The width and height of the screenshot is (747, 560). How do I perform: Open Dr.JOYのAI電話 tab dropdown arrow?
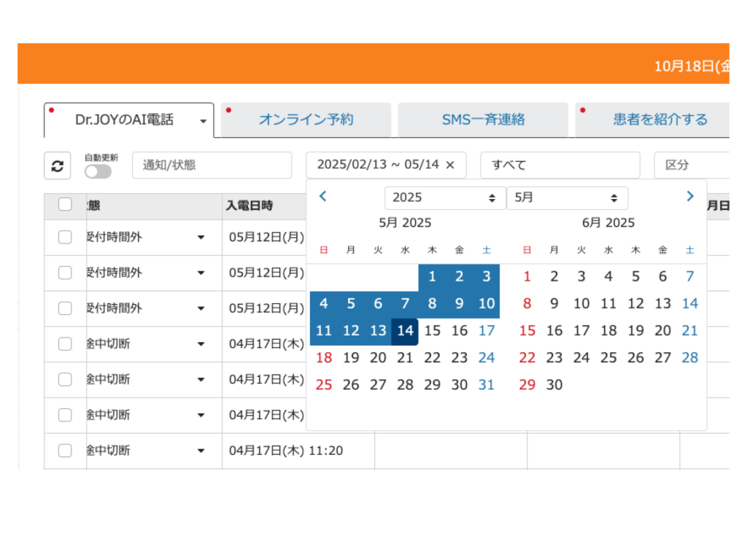203,121
